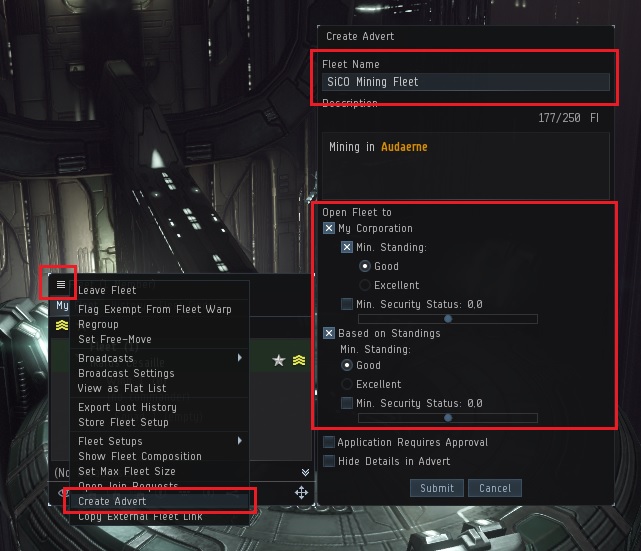
Task: Select Excellent under Based on Standings
Action: coord(347,384)
